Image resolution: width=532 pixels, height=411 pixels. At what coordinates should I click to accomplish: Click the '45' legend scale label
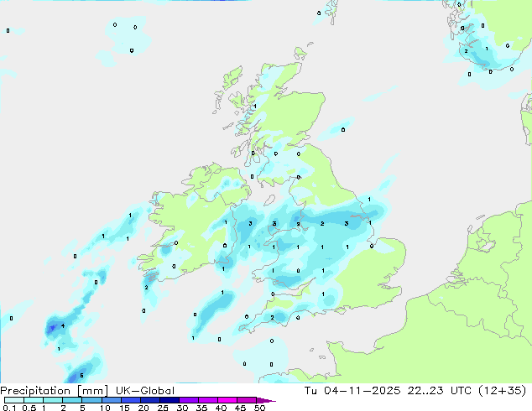coord(240,408)
